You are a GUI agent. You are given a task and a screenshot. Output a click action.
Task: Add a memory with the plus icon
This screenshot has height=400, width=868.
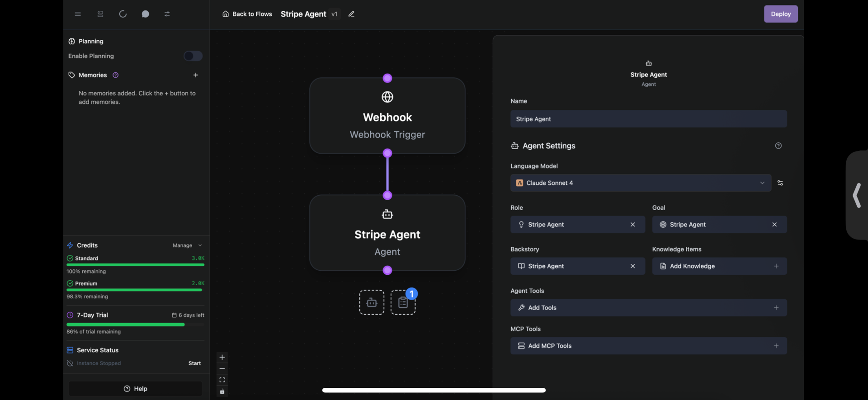(196, 75)
